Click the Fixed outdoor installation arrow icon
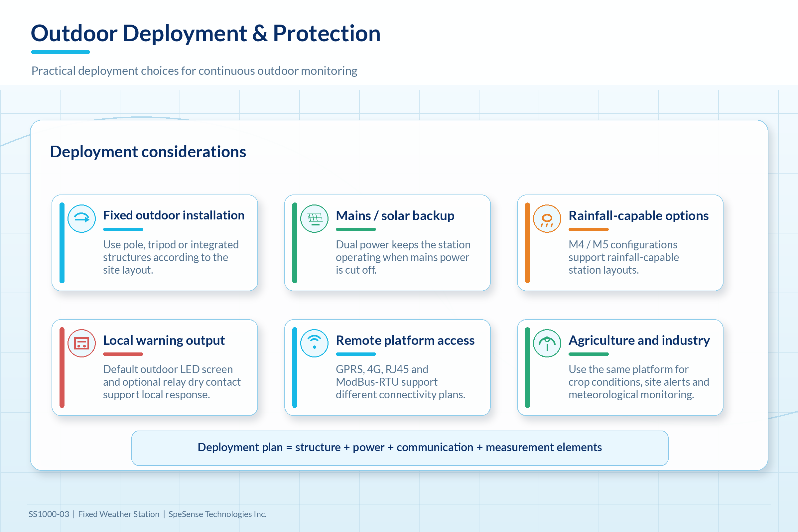 [x=81, y=218]
